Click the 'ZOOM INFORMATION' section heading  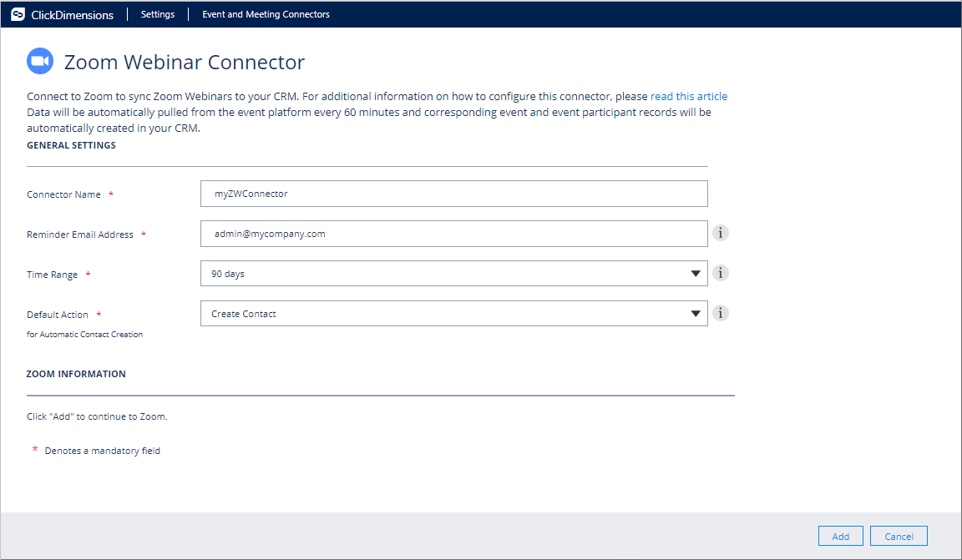point(76,374)
